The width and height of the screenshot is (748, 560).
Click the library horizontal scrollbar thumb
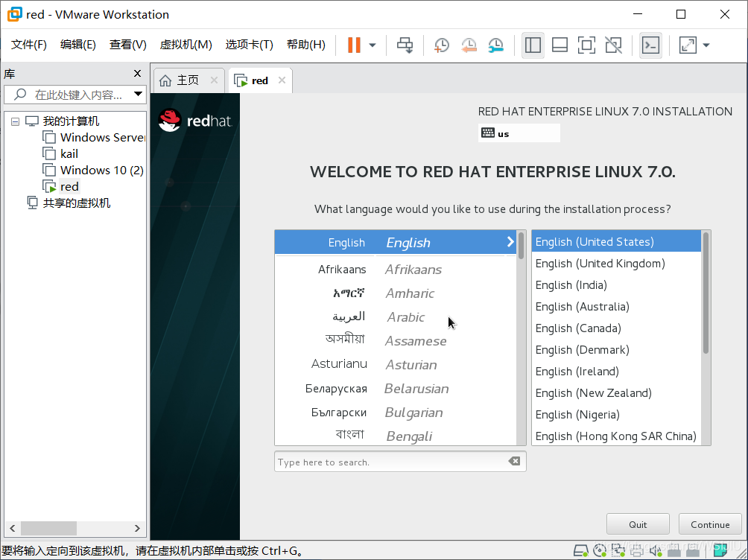48,529
